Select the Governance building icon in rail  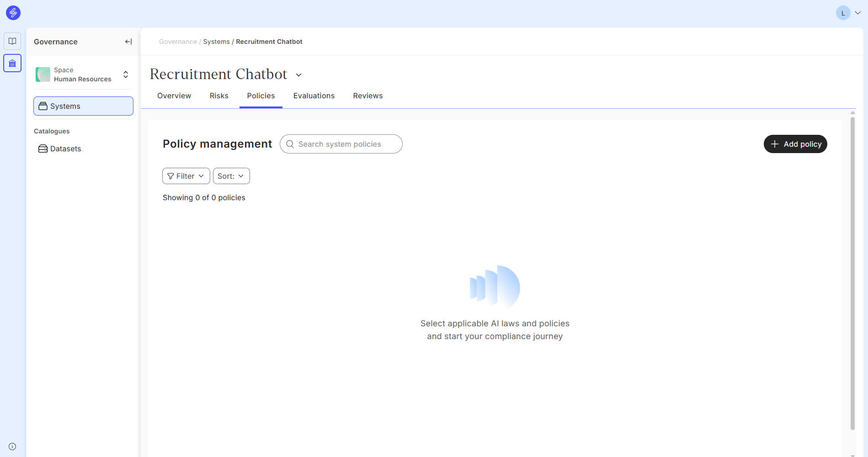click(12, 64)
